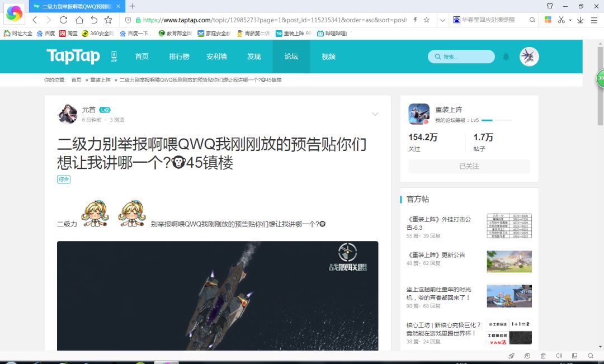The width and height of the screenshot is (604, 364).
Task: Bookmark page with star icon
Action: tap(108, 20)
